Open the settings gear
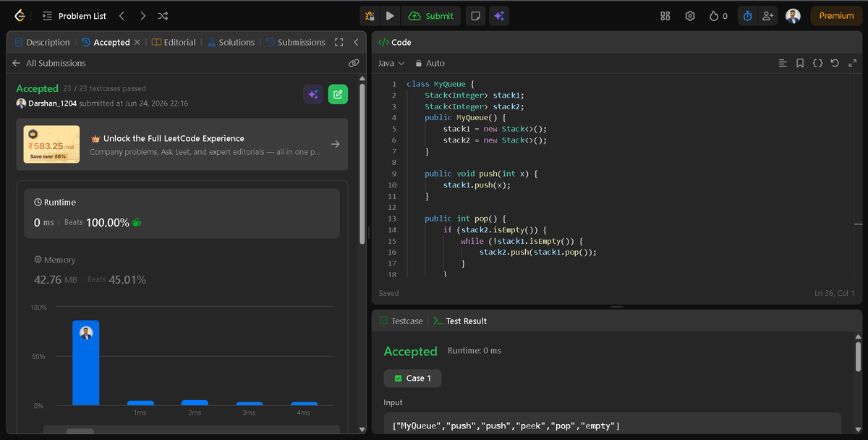Image resolution: width=868 pixels, height=440 pixels. (690, 16)
